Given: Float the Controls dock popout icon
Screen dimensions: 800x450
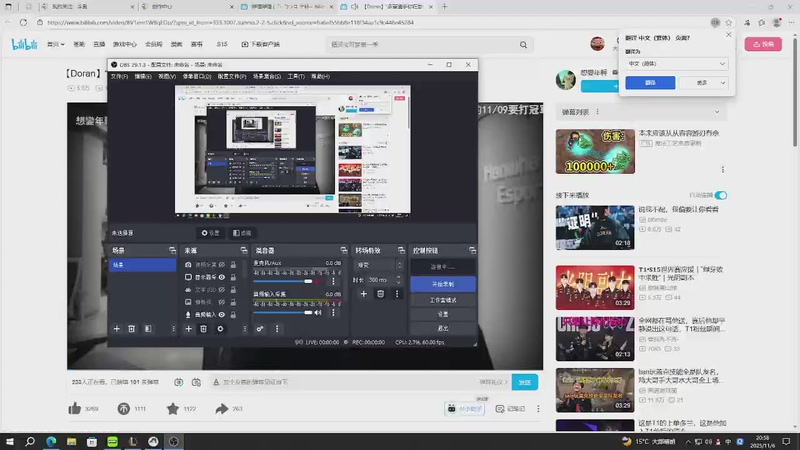Looking at the screenshot, I should [x=472, y=251].
